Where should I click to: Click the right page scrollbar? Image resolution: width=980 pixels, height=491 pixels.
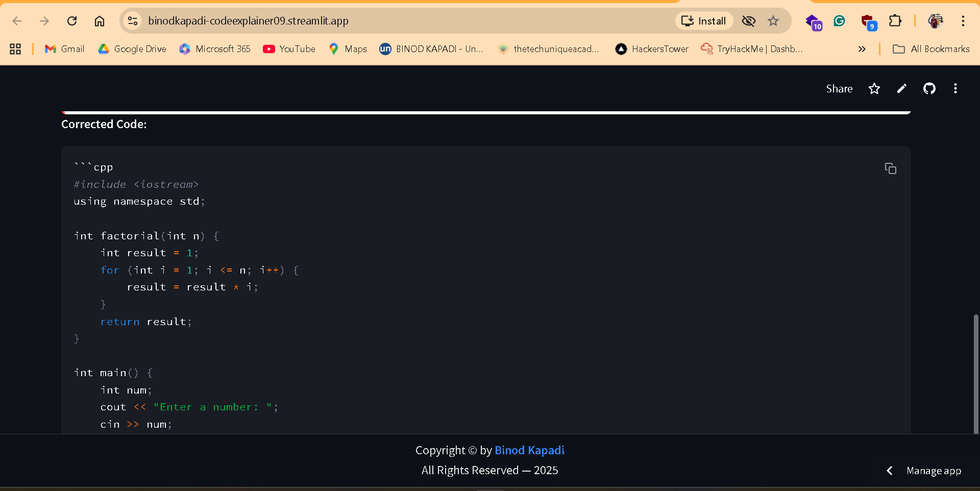pyautogui.click(x=975, y=373)
